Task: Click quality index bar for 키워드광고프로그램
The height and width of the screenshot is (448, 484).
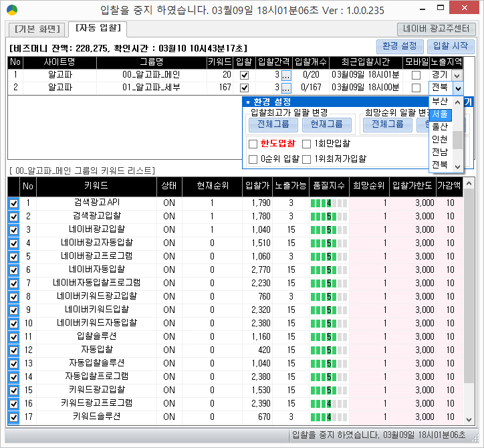Action: 329,404
